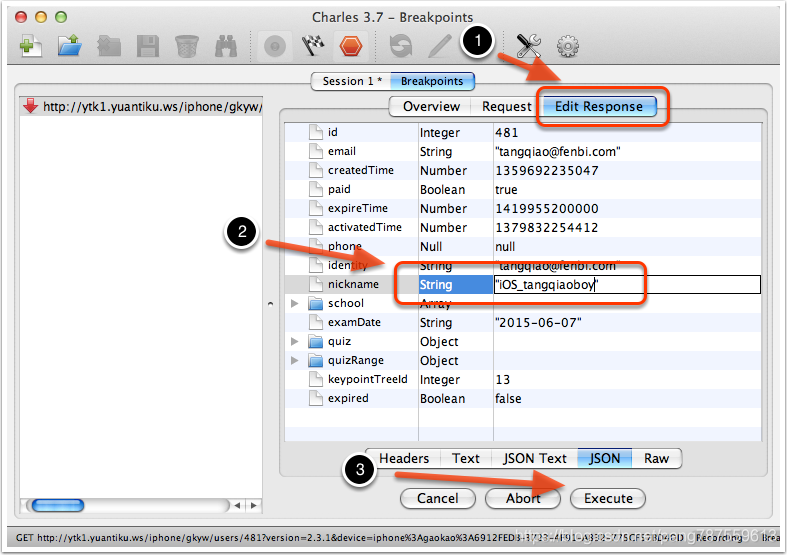Open Tools wrench and screwdriver icon

(529, 46)
